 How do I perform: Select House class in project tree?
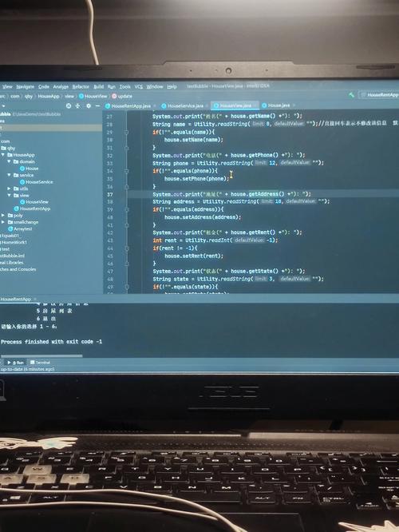(x=29, y=169)
